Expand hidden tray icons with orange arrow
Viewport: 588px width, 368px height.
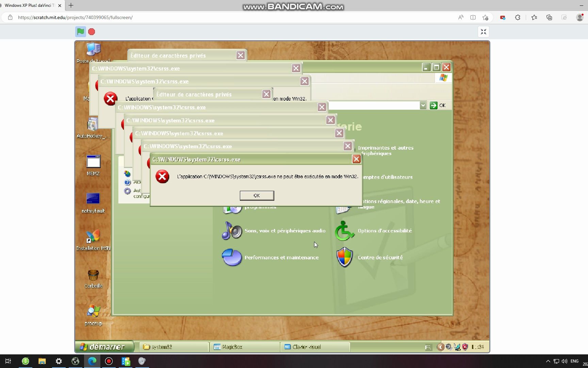pyautogui.click(x=441, y=347)
